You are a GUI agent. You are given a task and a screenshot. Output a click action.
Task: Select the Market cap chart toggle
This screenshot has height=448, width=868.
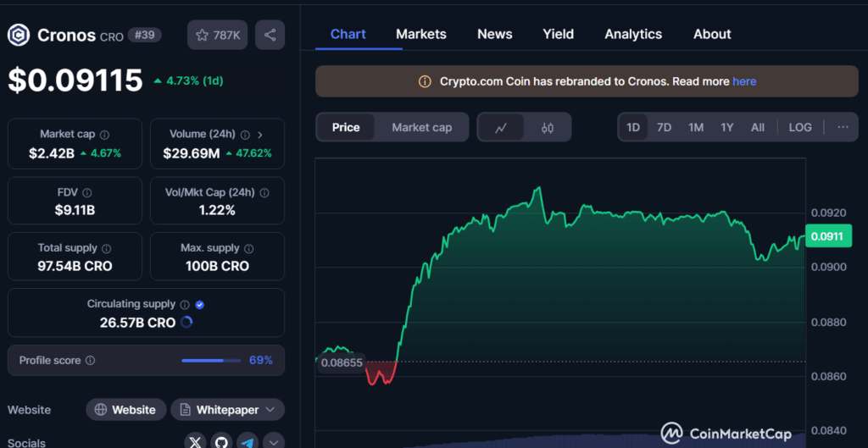click(x=422, y=128)
